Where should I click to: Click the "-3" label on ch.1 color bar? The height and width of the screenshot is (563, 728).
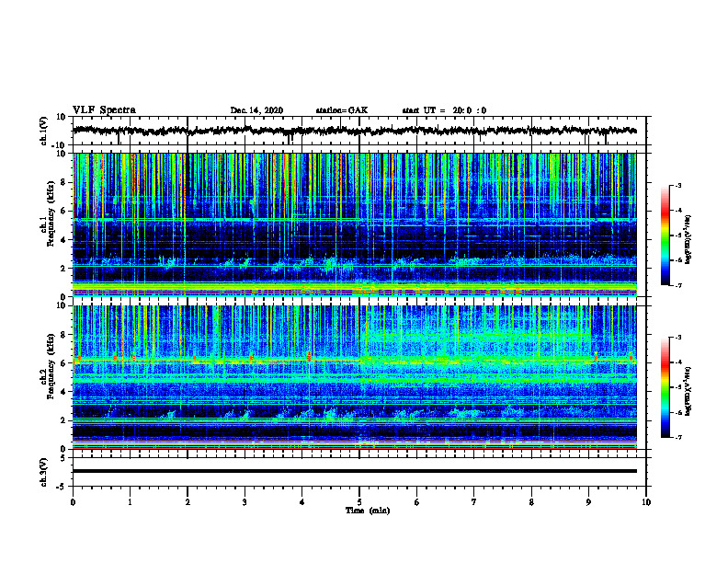677,186
